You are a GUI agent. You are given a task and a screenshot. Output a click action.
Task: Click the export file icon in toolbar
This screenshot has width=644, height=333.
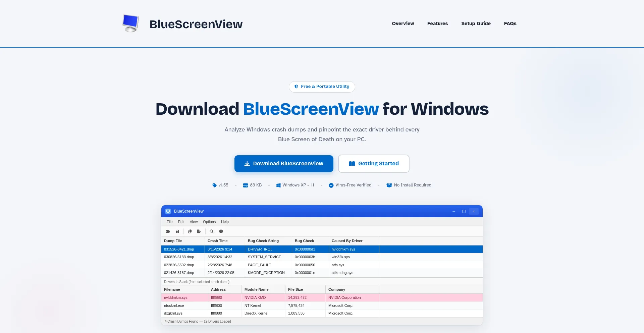199,231
